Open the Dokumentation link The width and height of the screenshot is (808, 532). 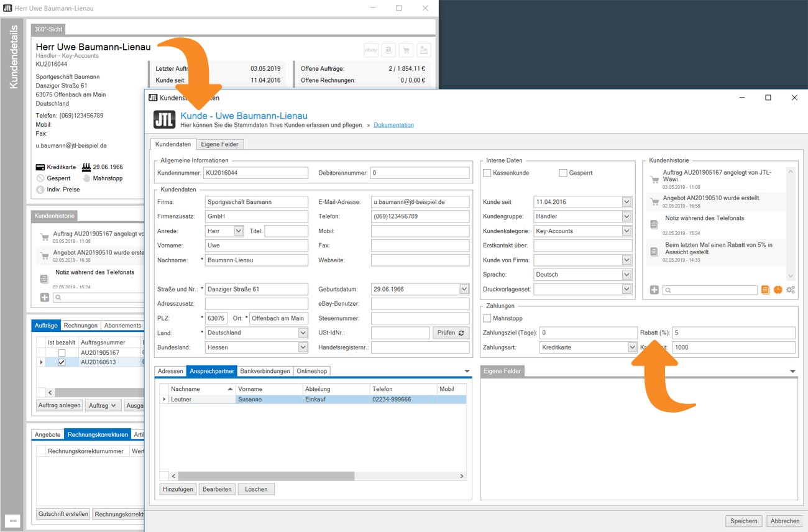click(393, 125)
